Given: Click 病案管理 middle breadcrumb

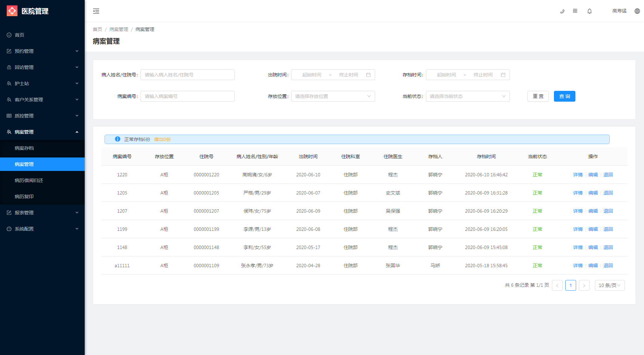Looking at the screenshot, I should click(119, 29).
